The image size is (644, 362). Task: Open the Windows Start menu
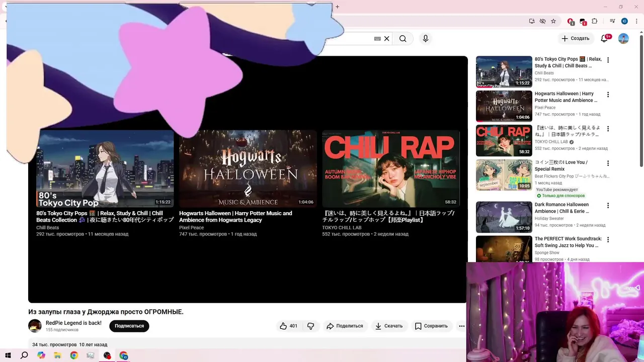point(8,355)
